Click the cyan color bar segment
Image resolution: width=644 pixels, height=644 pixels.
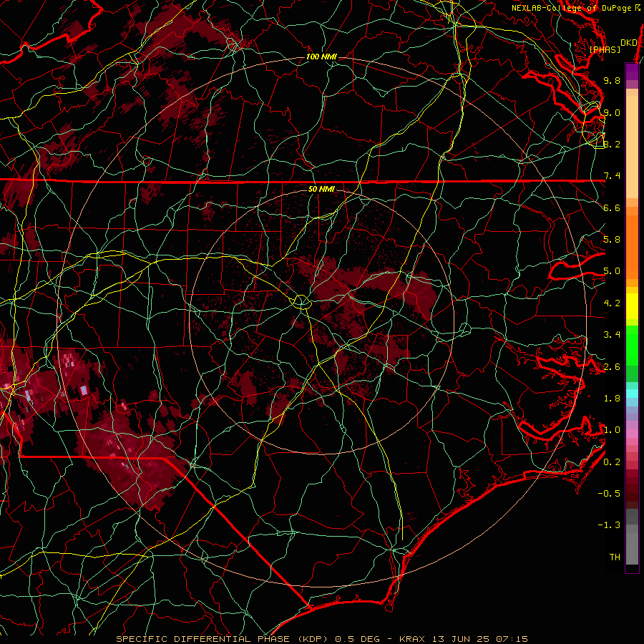(x=632, y=394)
